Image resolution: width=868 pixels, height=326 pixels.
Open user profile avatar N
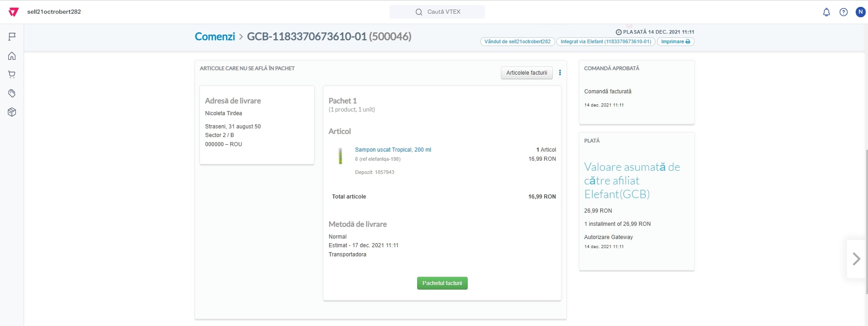coord(860,12)
